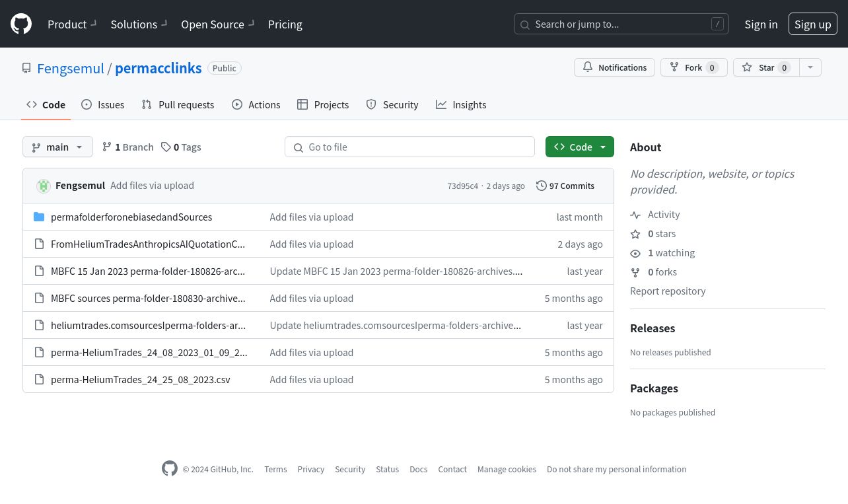Screen dimensions: 848x504
Task: Click the GitHub logo in header
Action: pos(21,24)
